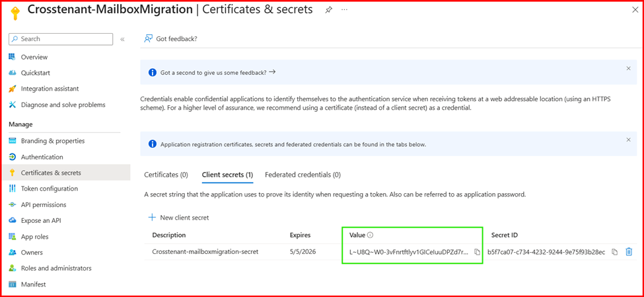Pin the Certificates & secrets blade

tap(328, 10)
